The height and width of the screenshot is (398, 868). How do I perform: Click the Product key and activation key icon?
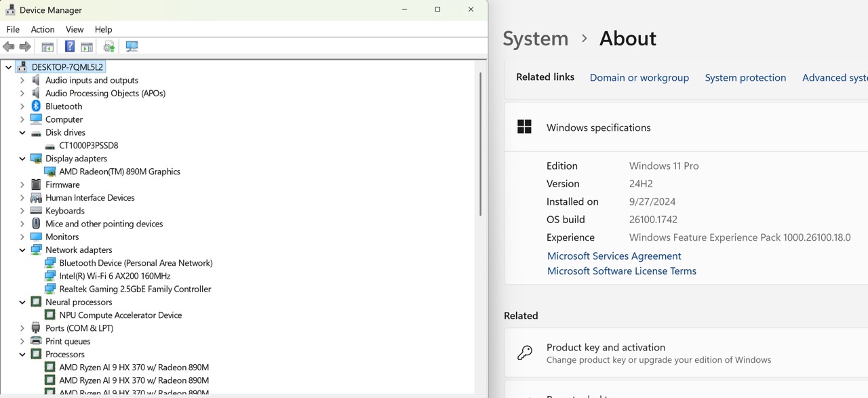pos(525,353)
